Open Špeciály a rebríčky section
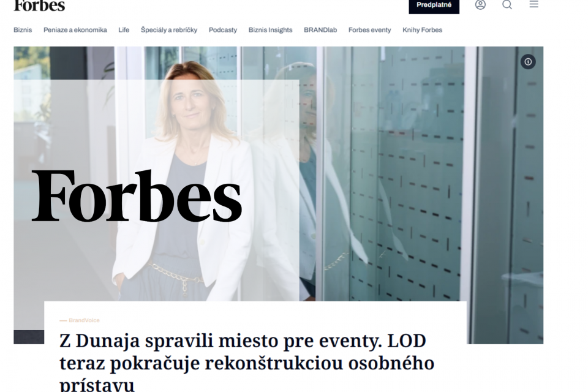Screen dimensions: 588x392 click(x=169, y=30)
